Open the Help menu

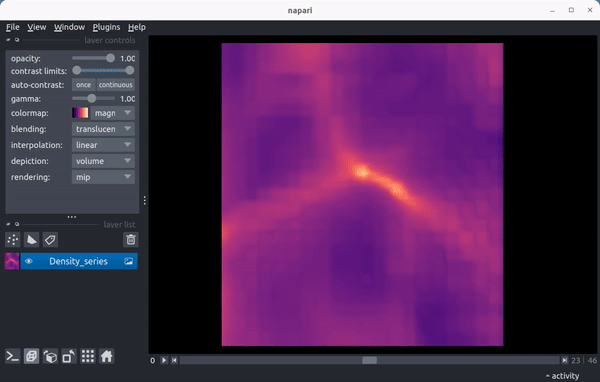coord(137,27)
